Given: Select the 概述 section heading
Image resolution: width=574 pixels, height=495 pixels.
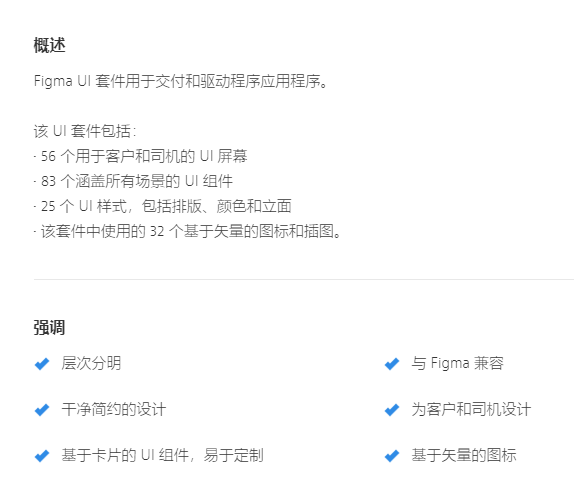Looking at the screenshot, I should tap(49, 45).
